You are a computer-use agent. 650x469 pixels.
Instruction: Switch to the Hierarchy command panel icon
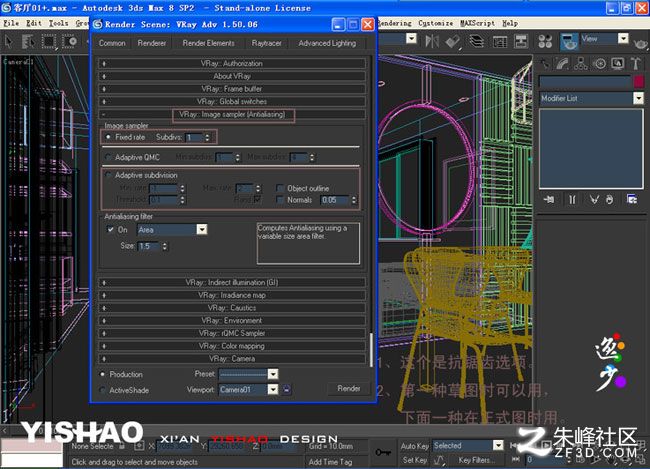[581, 63]
